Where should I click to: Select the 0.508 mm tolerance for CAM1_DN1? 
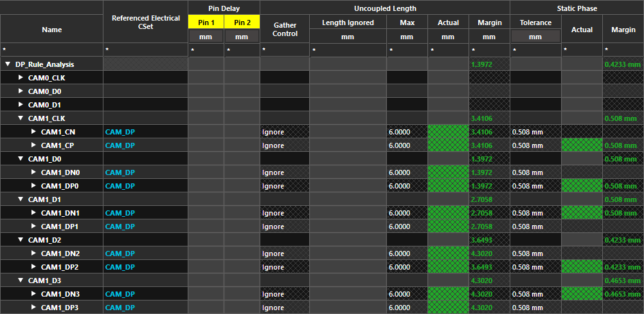535,213
